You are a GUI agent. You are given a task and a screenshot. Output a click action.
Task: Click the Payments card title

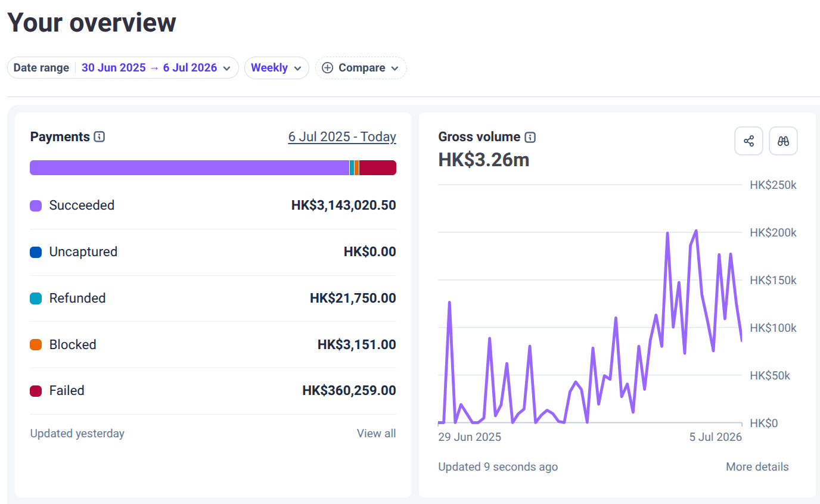[x=60, y=137]
